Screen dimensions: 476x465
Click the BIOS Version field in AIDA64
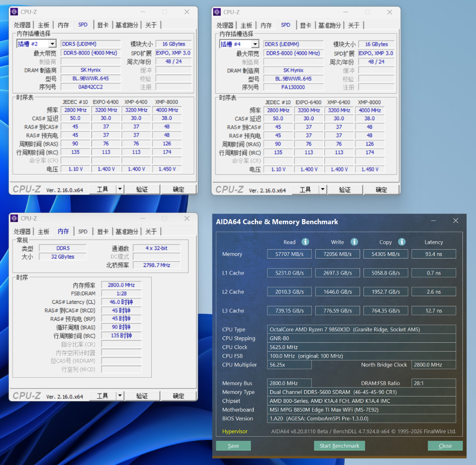click(362, 418)
